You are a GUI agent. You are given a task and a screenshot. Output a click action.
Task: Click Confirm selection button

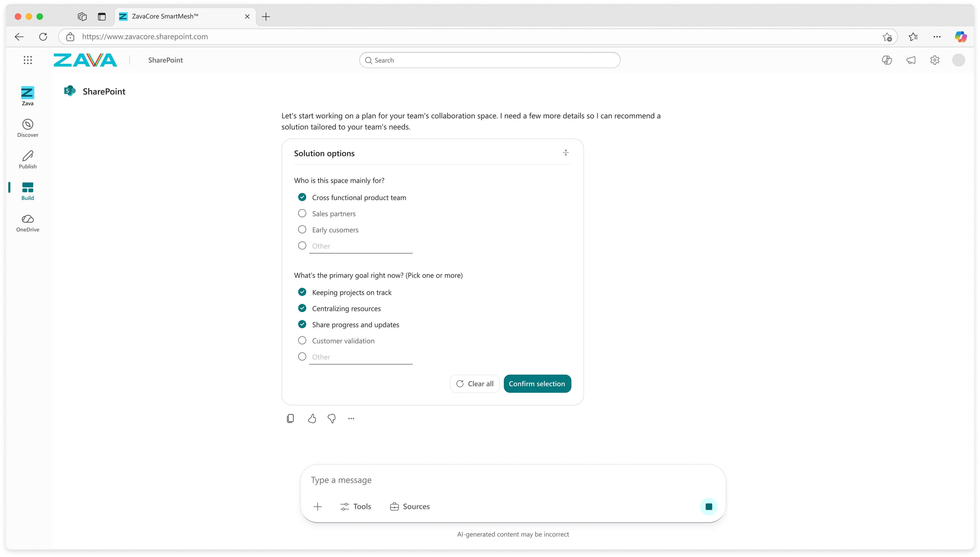tap(537, 384)
